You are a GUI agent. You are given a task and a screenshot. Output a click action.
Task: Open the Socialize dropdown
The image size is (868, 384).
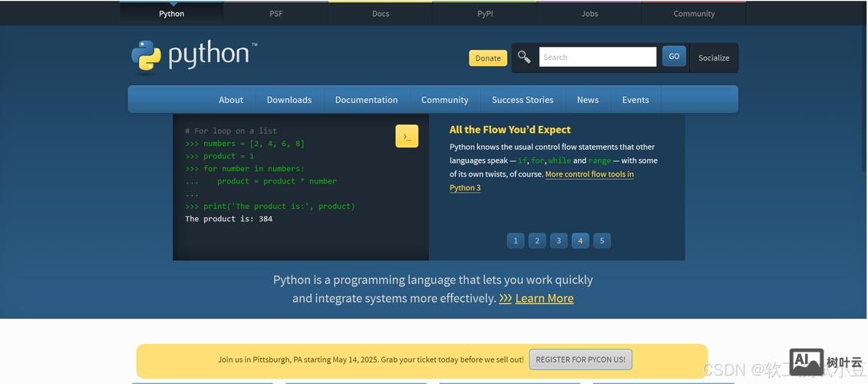[713, 58]
